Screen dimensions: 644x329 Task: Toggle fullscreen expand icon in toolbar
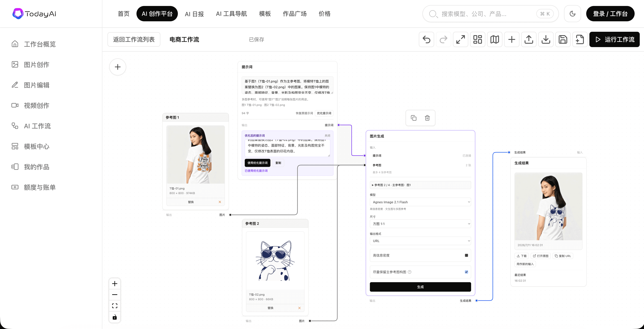point(460,39)
